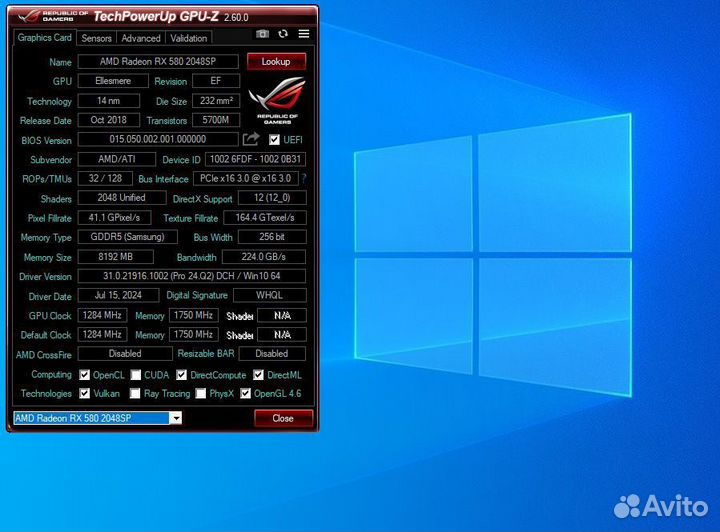Open the Validation tab
Viewport: 720px width, 532px height.
click(x=188, y=38)
